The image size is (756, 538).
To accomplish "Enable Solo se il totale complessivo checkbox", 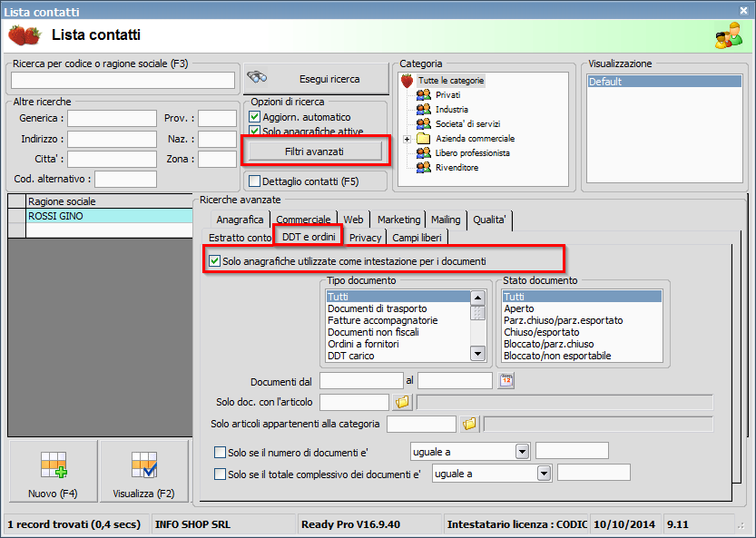I will pos(220,474).
